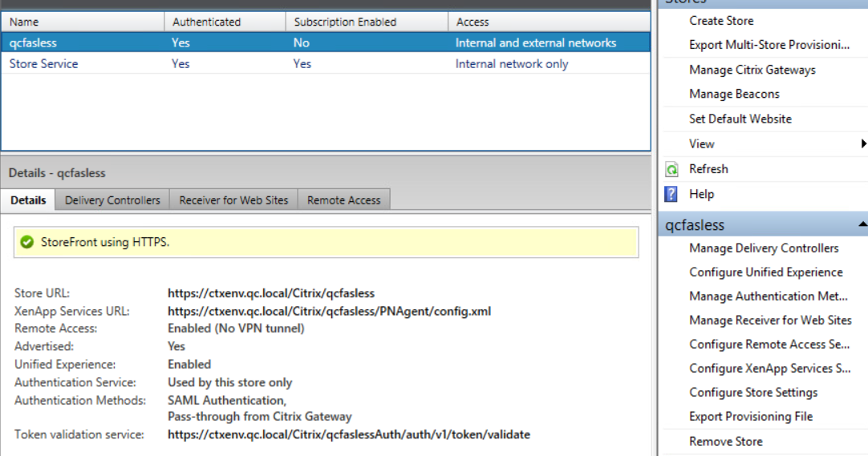Click Manage Delivery Controllers action
868x456 pixels.
pyautogui.click(x=764, y=248)
